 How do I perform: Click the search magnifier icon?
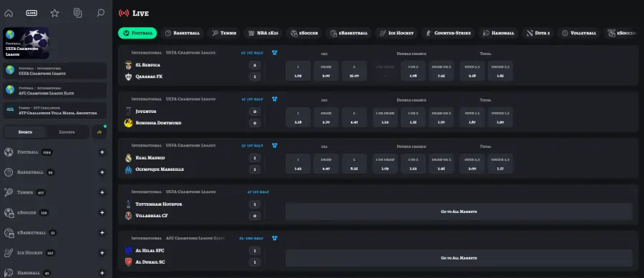[x=101, y=13]
